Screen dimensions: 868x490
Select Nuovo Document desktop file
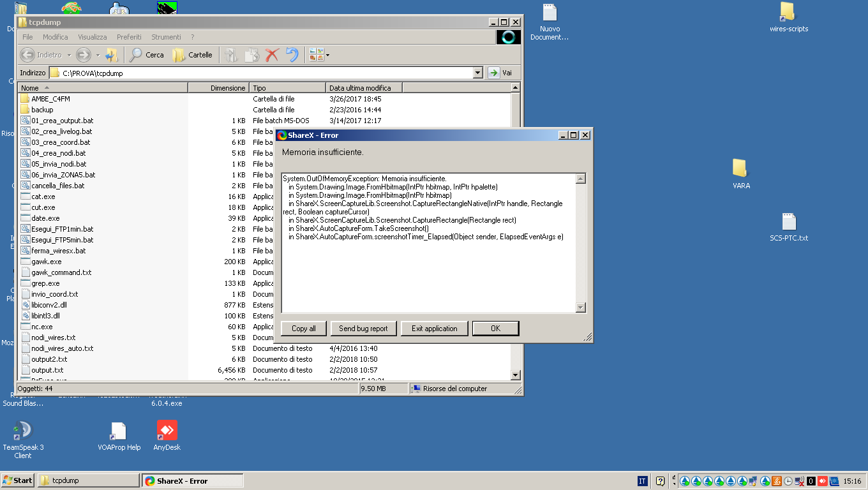click(x=550, y=22)
